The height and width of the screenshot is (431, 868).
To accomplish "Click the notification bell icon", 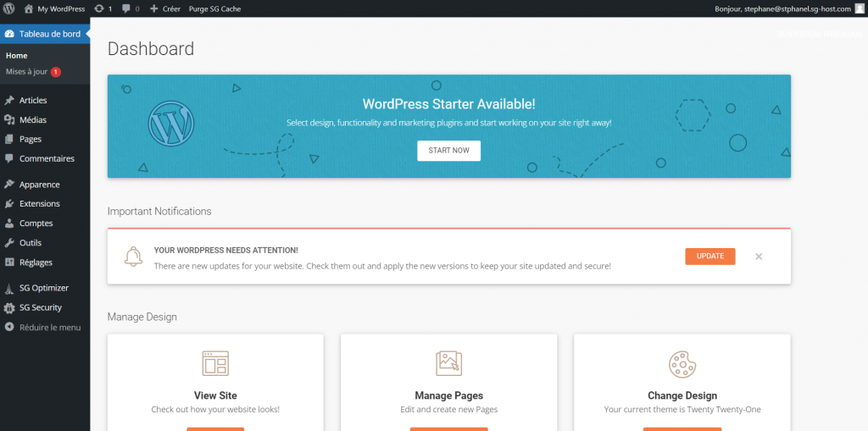I will (x=133, y=257).
